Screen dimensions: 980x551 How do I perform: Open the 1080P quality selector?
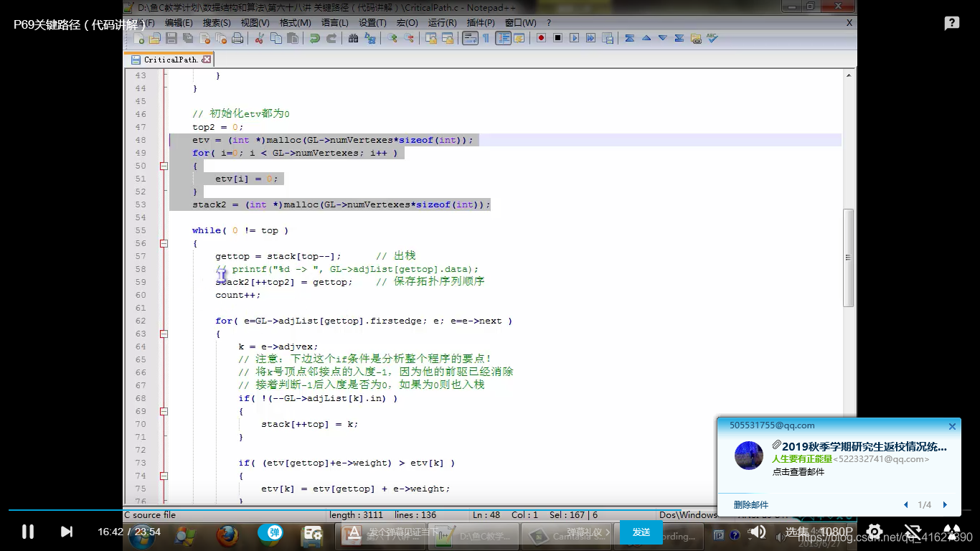tap(837, 532)
